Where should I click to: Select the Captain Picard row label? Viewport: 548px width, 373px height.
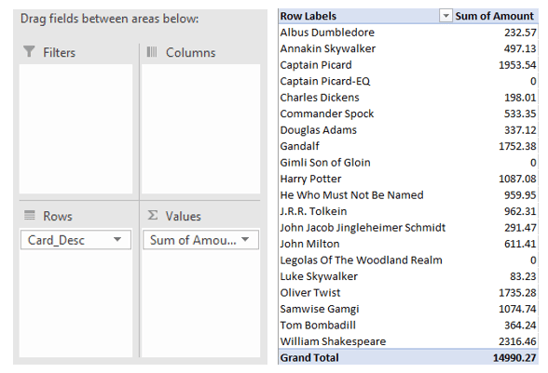(x=316, y=65)
